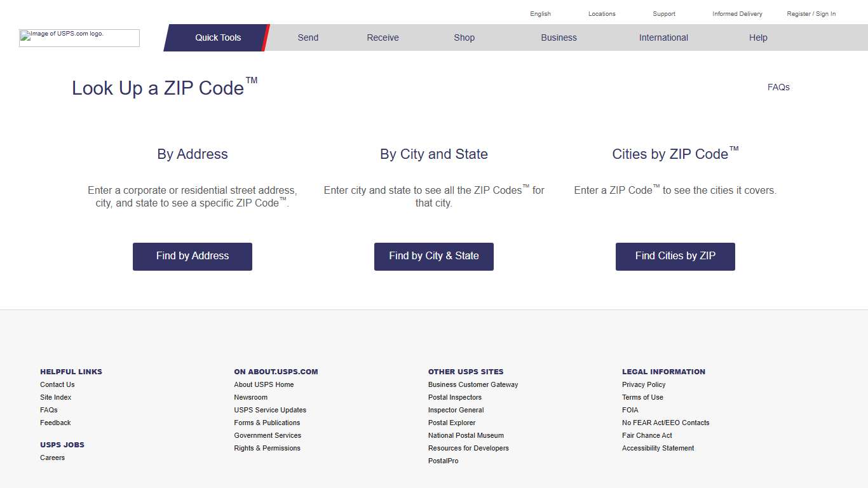Screen dimensions: 868x488
Task: Open the Receive navigation menu
Action: (382, 37)
